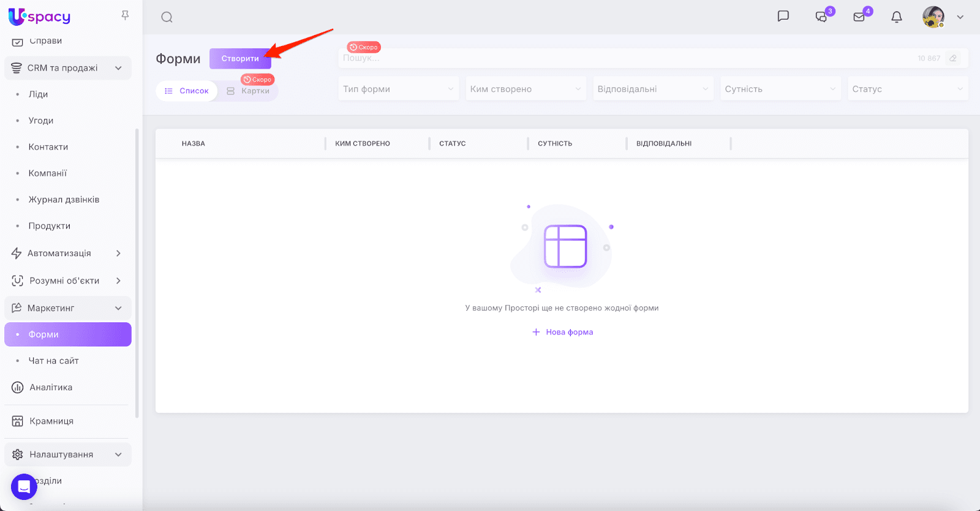Open the Тип форми filter dropdown
Image resolution: width=980 pixels, height=511 pixels.
(x=398, y=89)
